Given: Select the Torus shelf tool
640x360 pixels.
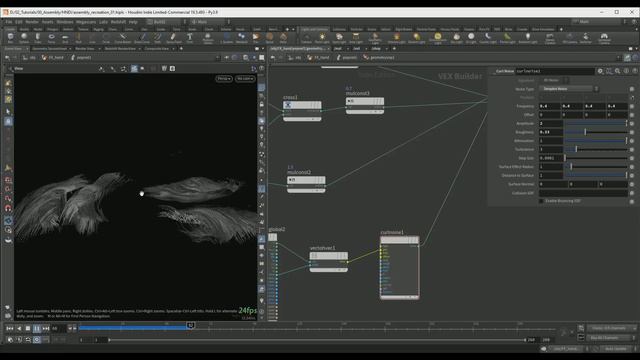Looking at the screenshot, I should [51, 38].
